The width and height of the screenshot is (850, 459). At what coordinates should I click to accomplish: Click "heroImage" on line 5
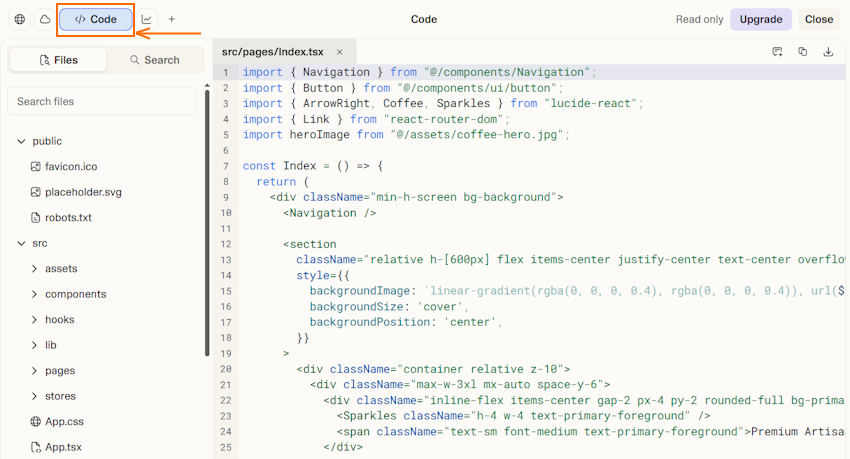click(x=319, y=135)
